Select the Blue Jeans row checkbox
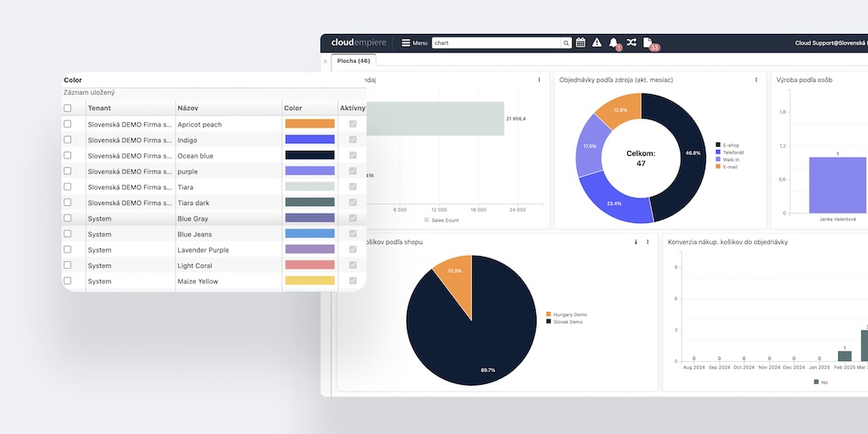Viewport: 868px width, 434px height. point(68,234)
